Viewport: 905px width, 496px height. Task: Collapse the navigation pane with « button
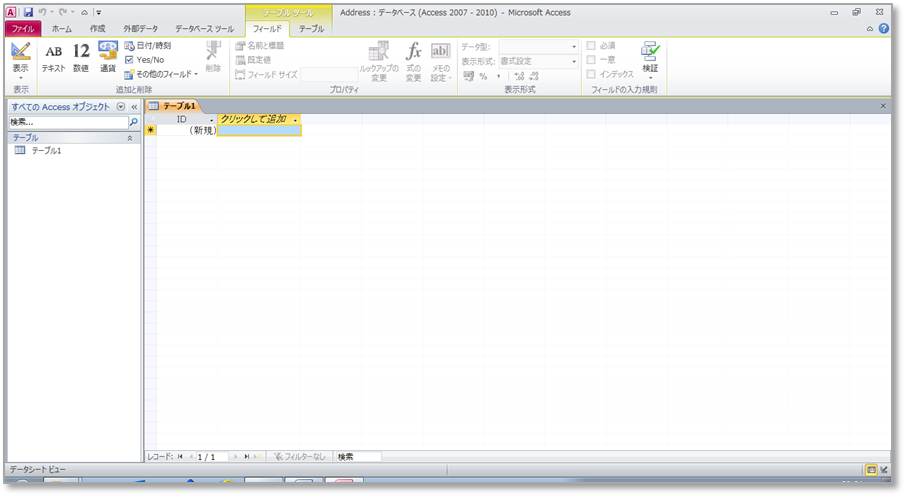point(134,107)
